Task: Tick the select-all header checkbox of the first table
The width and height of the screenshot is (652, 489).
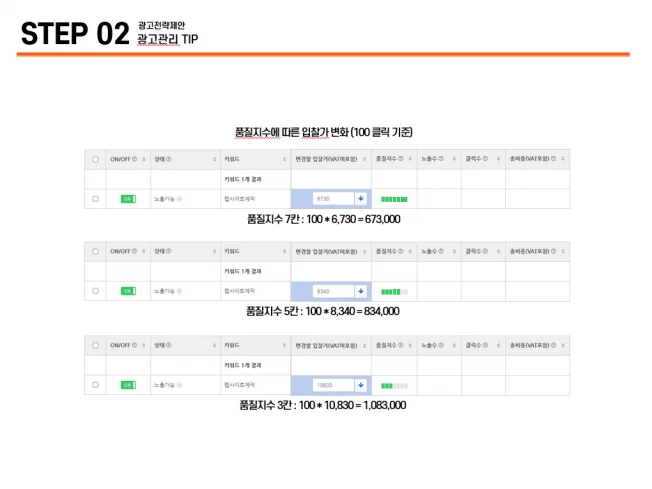Action: (95, 159)
